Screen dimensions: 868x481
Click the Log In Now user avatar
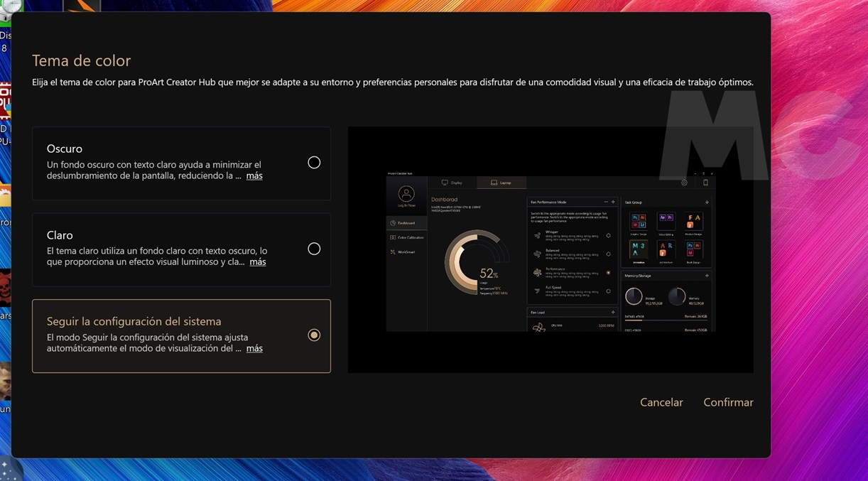pyautogui.click(x=406, y=194)
